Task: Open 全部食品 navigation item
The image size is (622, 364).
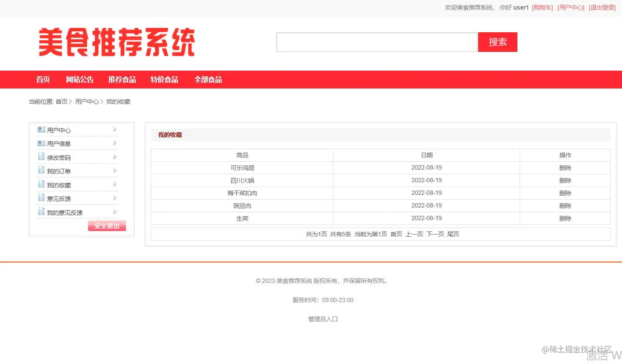Action: point(208,79)
